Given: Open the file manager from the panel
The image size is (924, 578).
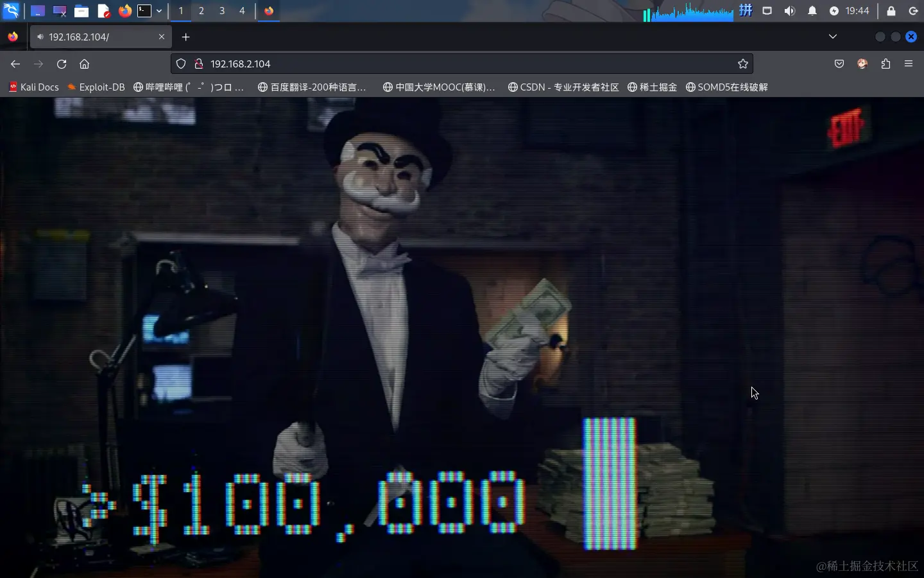Looking at the screenshot, I should pos(81,11).
